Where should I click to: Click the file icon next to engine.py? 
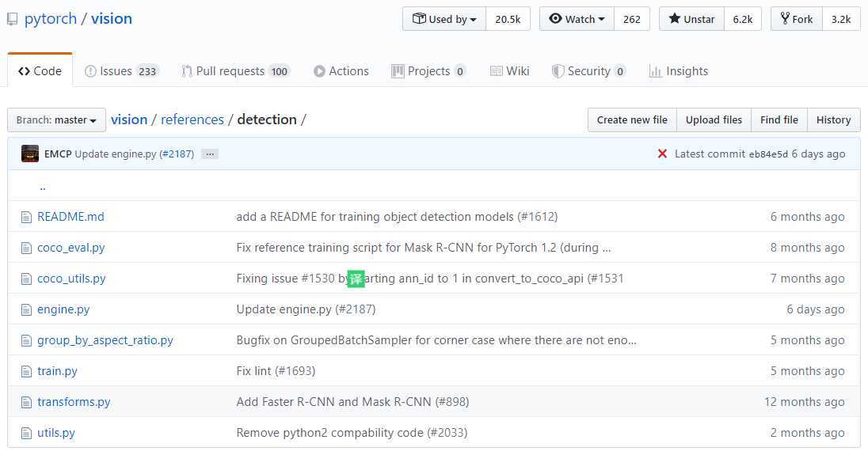pos(26,310)
